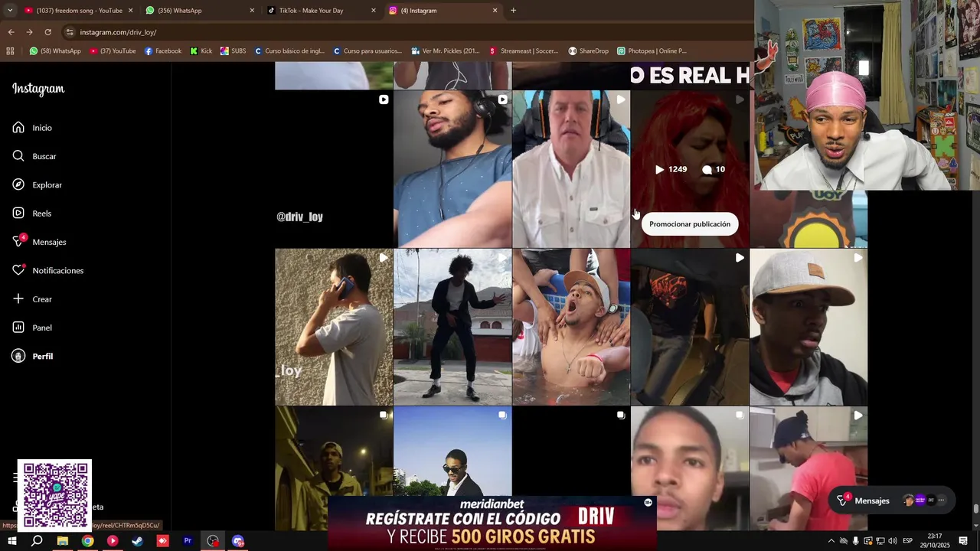Open File Explorer from taskbar
This screenshot has height=551, width=980.
pos(63,541)
